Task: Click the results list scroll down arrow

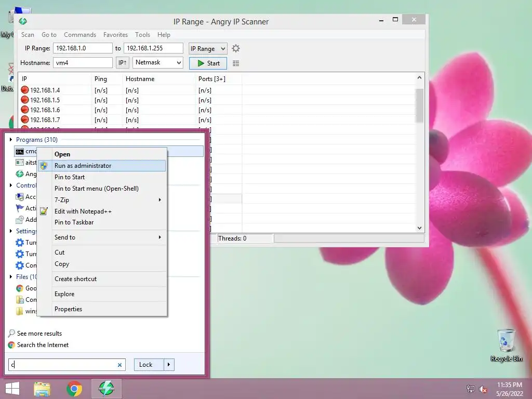Action: point(420,228)
